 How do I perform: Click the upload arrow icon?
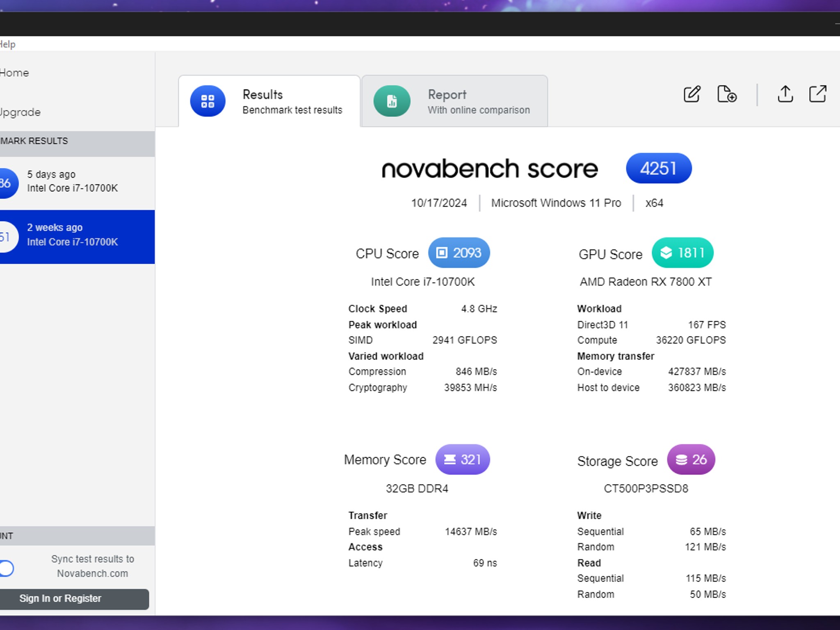785,94
